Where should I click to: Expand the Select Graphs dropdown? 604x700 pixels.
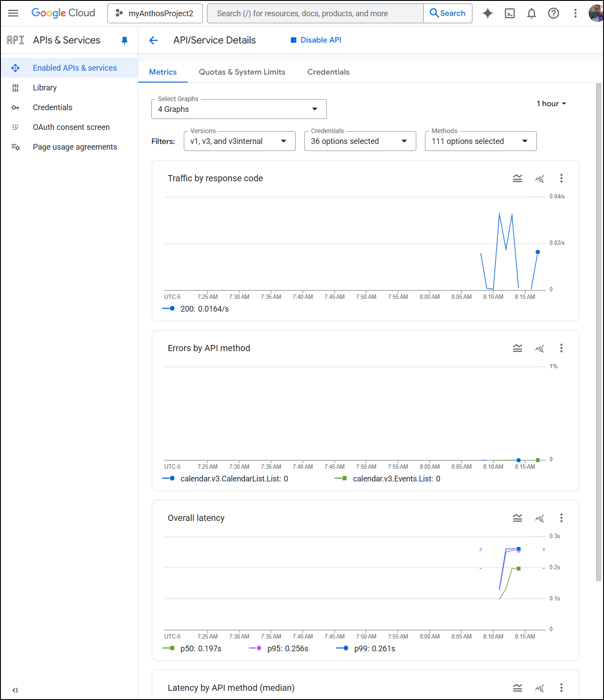(x=239, y=109)
